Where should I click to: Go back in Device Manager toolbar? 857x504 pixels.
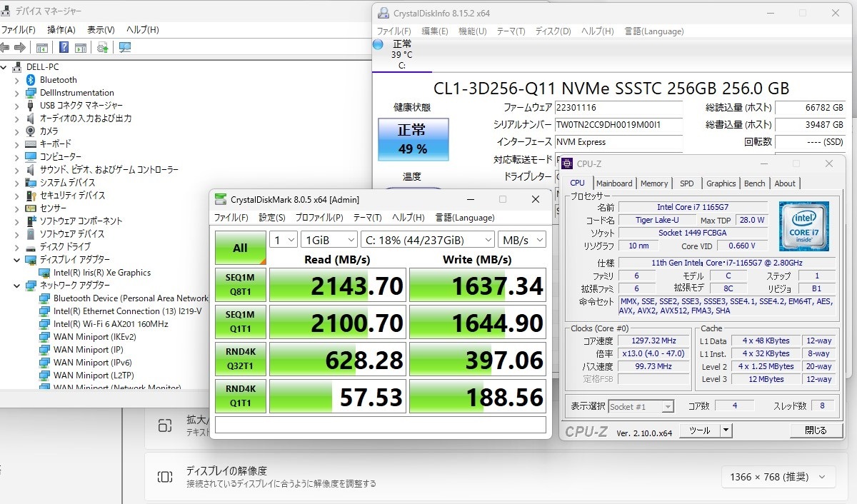pyautogui.click(x=5, y=47)
